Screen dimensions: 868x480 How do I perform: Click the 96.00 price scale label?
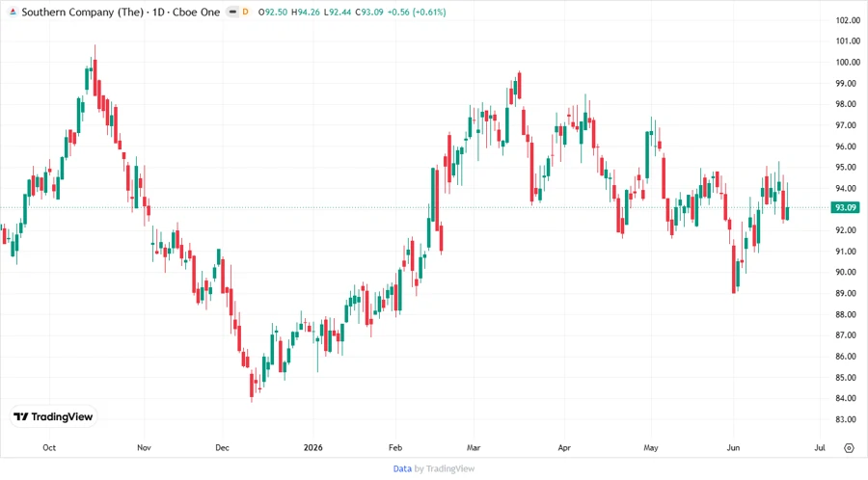[x=848, y=147]
